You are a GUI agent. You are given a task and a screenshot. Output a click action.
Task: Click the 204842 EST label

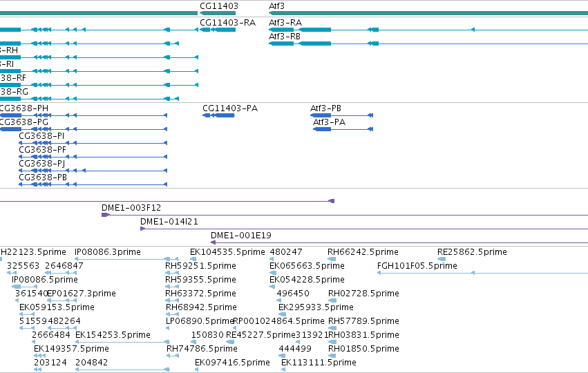[x=91, y=363]
